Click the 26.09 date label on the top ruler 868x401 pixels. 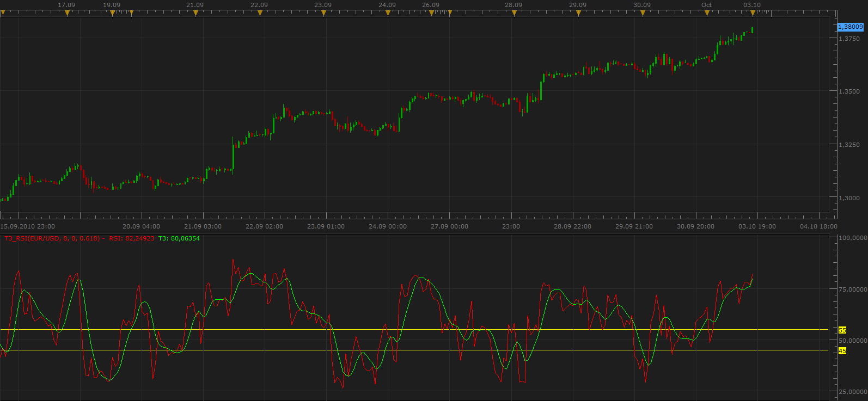[431, 5]
